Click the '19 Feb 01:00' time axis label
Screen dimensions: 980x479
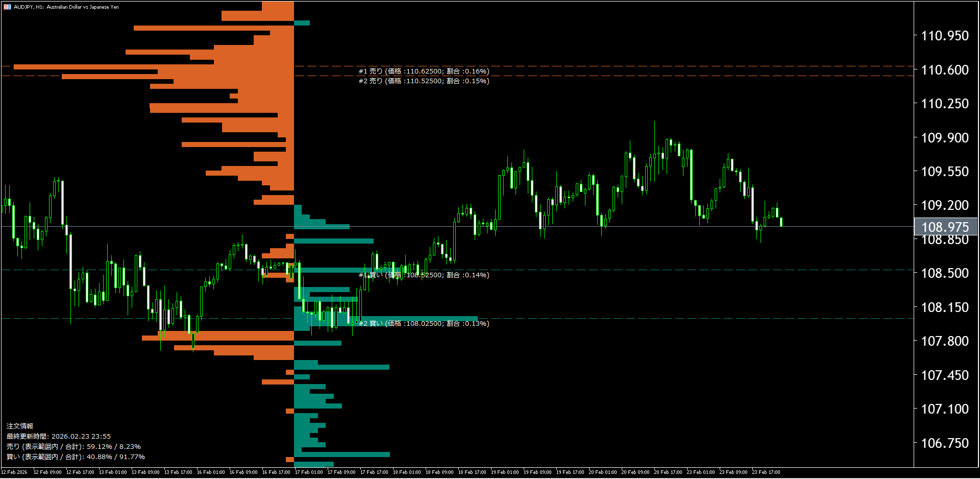coord(505,472)
